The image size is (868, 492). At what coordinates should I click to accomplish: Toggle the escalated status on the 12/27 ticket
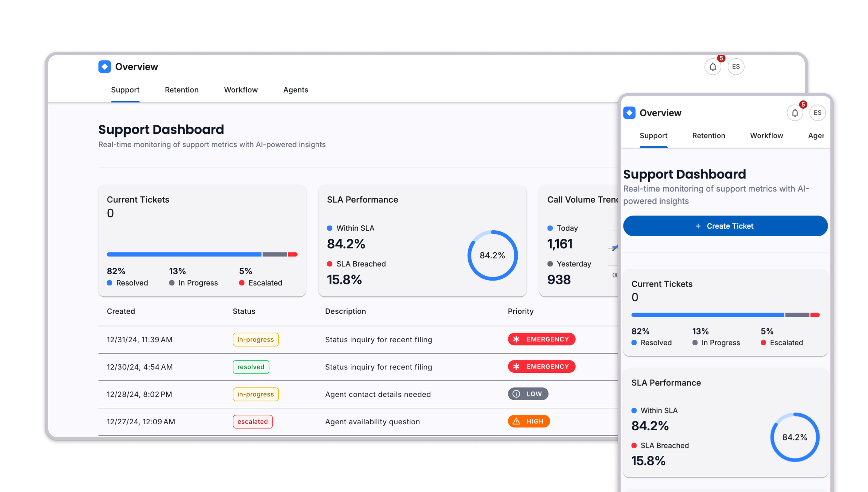(252, 421)
